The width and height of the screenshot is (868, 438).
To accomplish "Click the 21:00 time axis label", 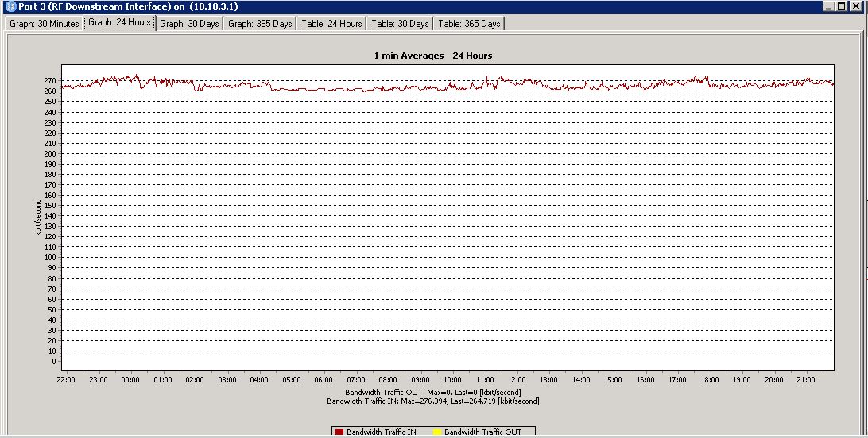I will coord(806,380).
